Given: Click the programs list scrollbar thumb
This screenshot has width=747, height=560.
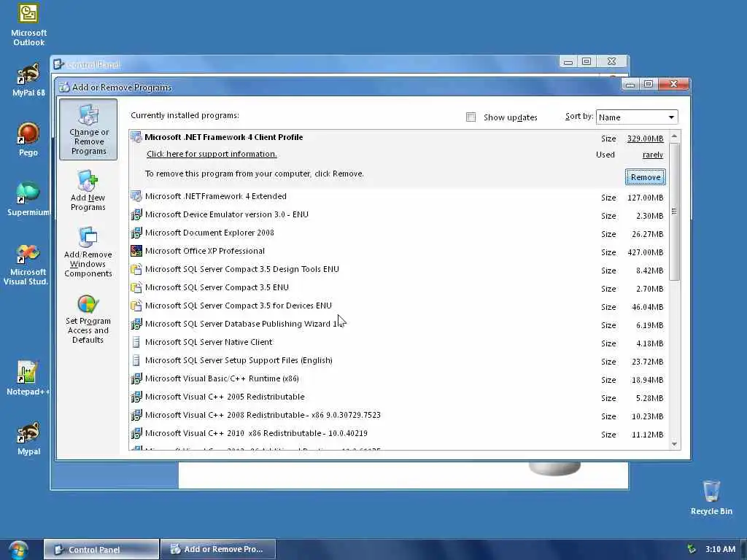Looking at the screenshot, I should point(674,211).
